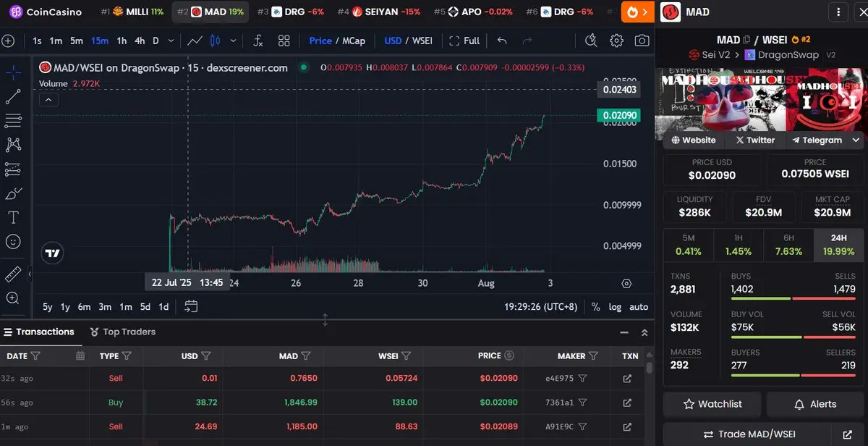Select the ruler measure tool
Image resolution: width=868 pixels, height=446 pixels.
click(x=13, y=274)
